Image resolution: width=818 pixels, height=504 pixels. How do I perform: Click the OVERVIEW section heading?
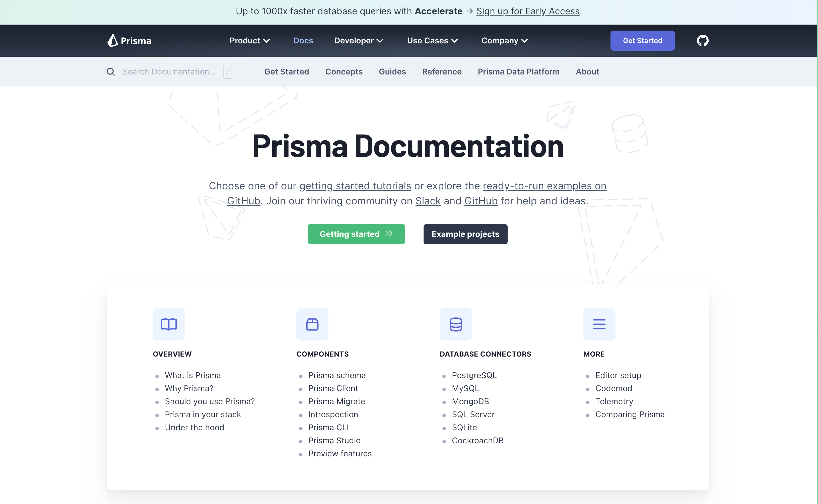click(172, 354)
